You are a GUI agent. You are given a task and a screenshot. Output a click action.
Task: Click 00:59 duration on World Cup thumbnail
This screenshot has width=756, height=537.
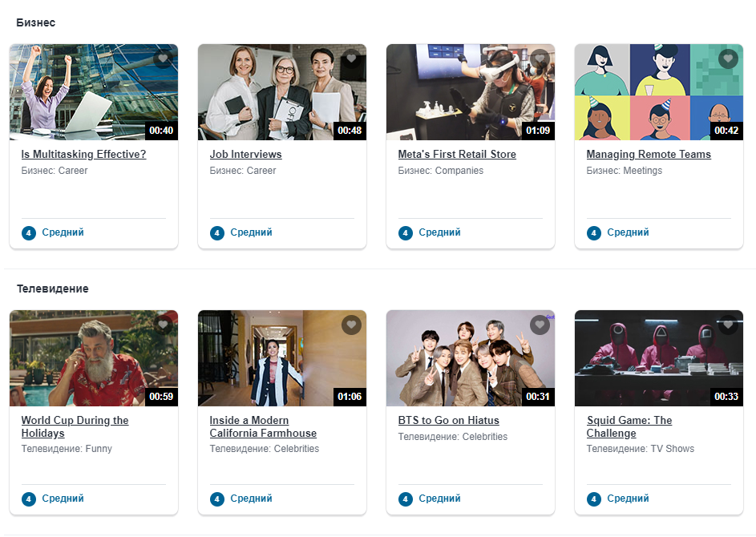click(161, 397)
